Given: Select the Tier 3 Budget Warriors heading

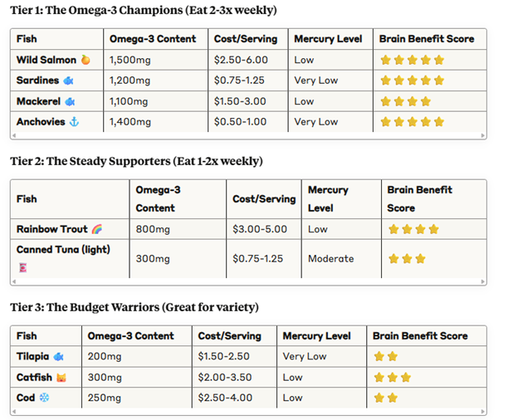Looking at the screenshot, I should pyautogui.click(x=134, y=307).
